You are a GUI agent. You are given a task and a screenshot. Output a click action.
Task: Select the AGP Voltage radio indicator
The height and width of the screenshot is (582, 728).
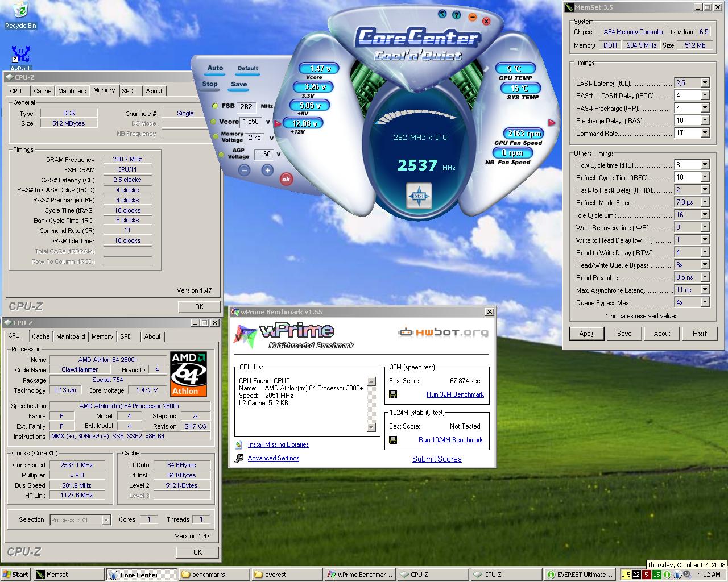221,155
